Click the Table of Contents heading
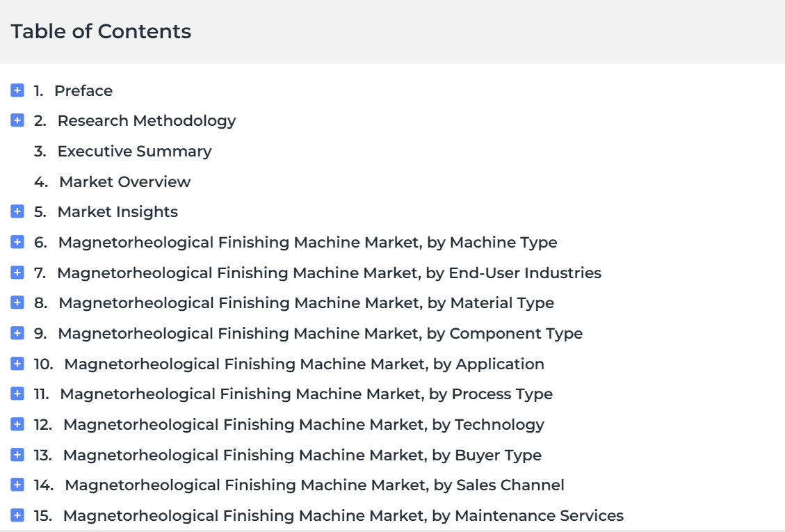785x532 pixels. pyautogui.click(x=101, y=31)
